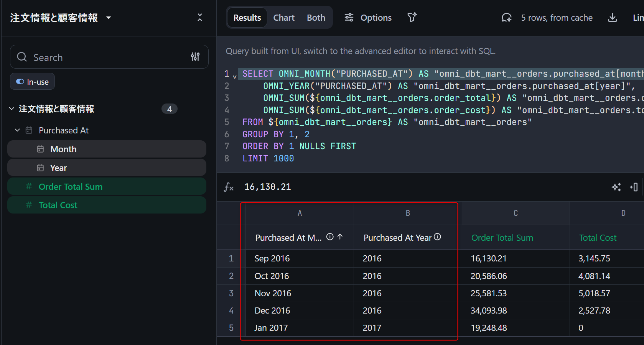Collapse the field picker sidebar

[199, 18]
